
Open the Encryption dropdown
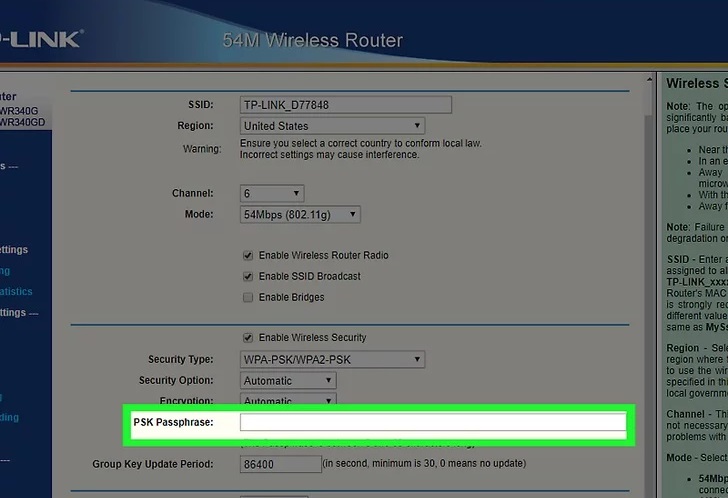[x=288, y=401]
